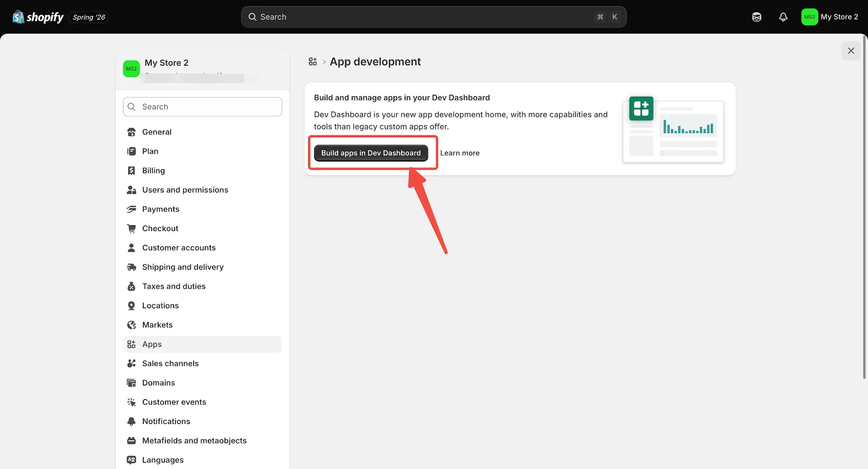The image size is (868, 469).
Task: Open the My Store 2 account menu
Action: coord(829,17)
